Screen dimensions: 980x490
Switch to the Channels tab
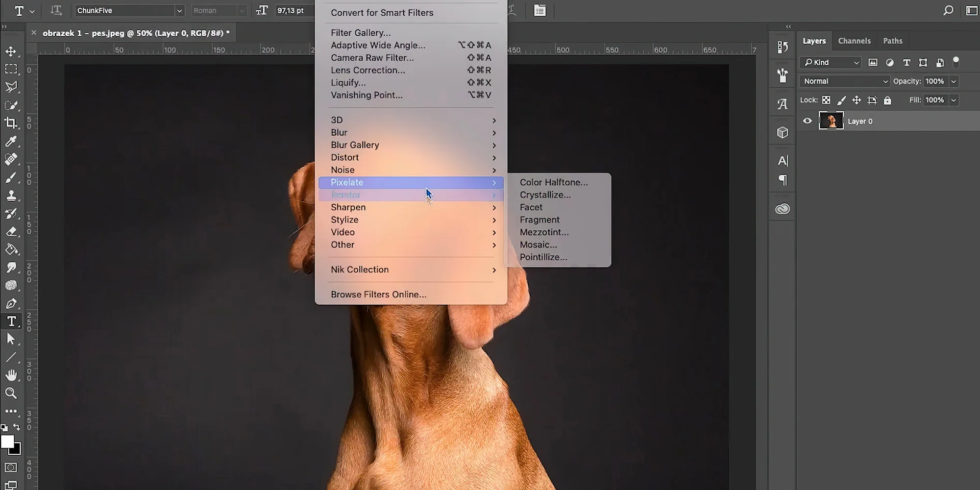(855, 41)
